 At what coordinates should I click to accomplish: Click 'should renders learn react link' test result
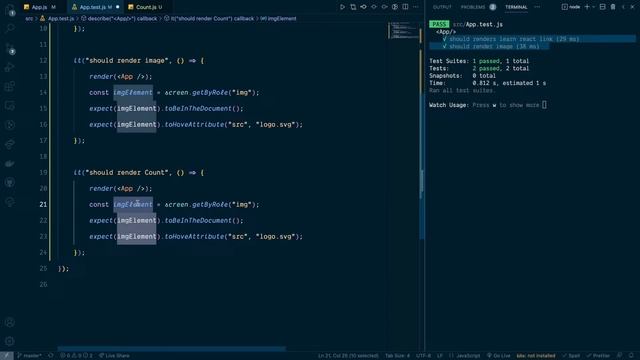[510, 39]
